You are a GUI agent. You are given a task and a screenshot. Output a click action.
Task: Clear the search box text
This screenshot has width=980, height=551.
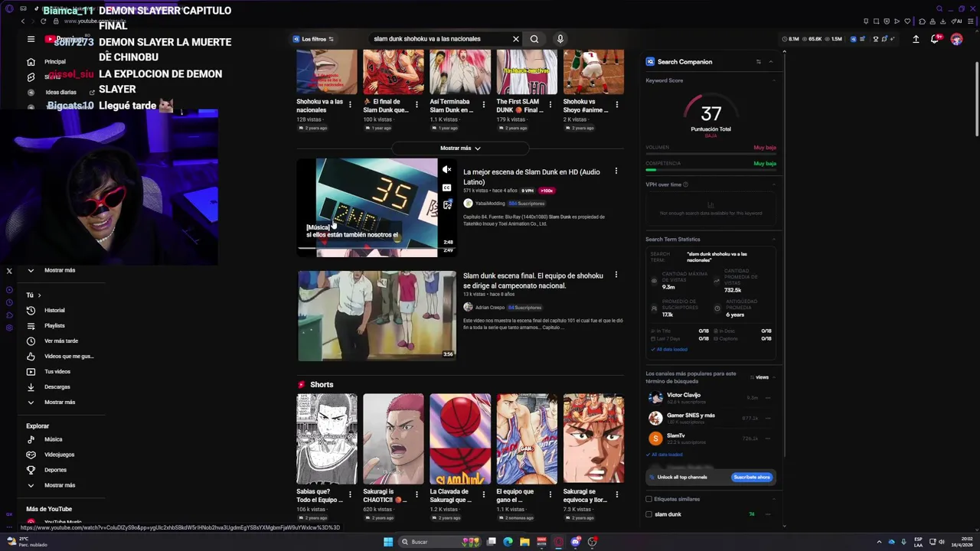click(x=515, y=39)
